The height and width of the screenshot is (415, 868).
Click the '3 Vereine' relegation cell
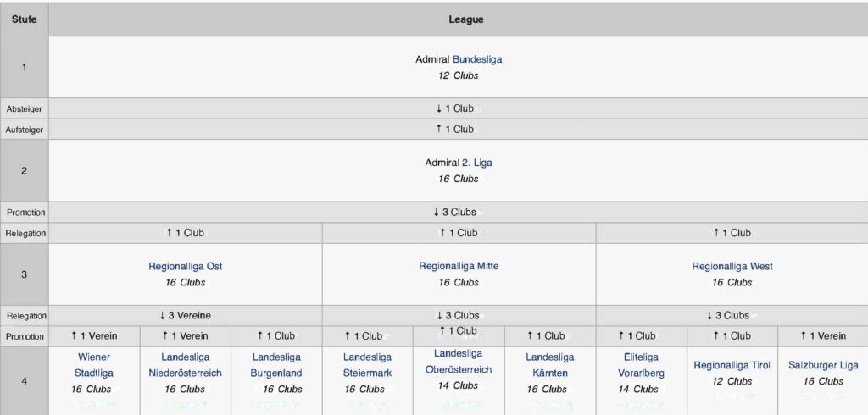click(186, 315)
